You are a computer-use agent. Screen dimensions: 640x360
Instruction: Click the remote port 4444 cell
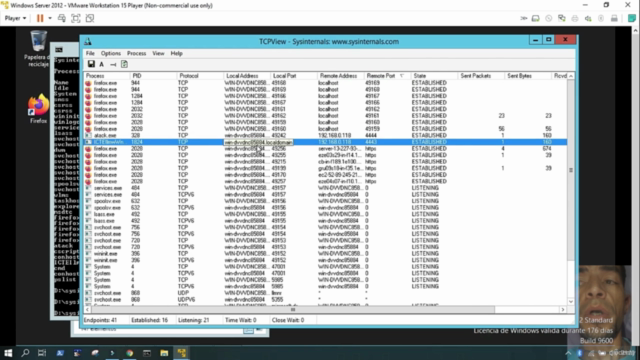(x=371, y=136)
